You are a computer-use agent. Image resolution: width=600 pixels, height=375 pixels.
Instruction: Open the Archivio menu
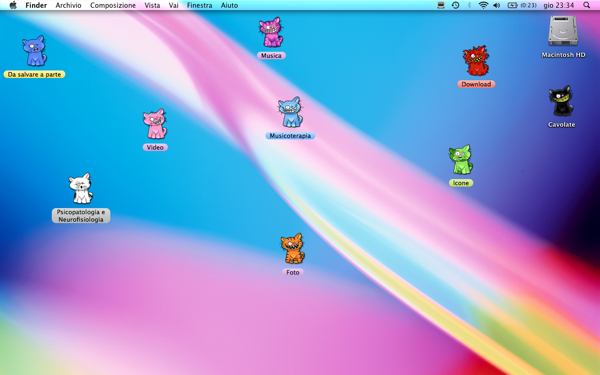(68, 5)
